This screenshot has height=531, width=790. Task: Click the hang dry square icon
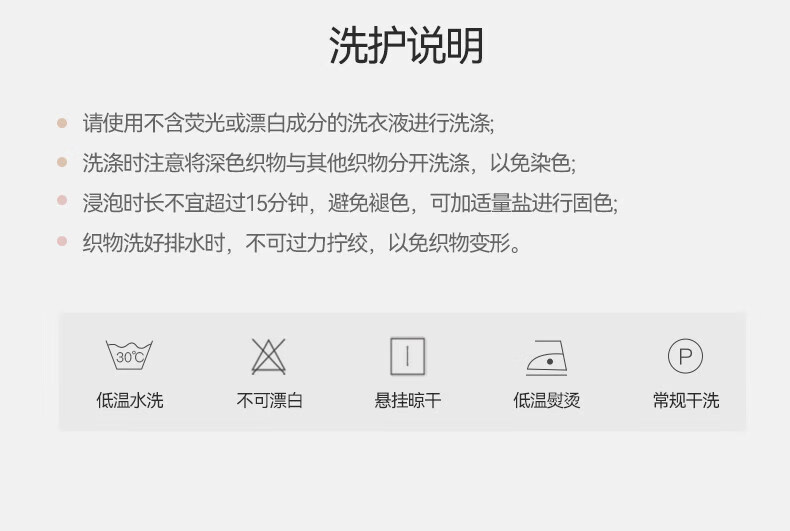pos(408,356)
